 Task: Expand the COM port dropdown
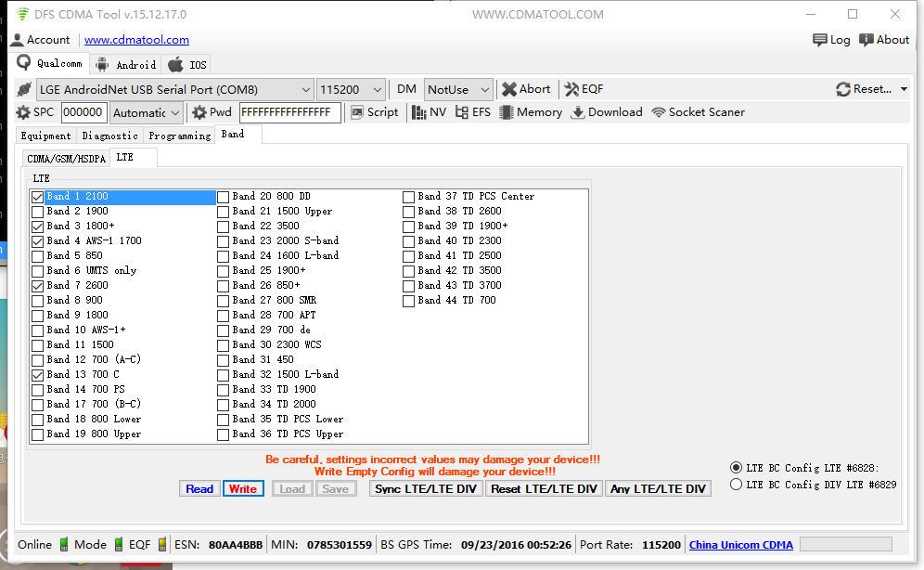click(x=306, y=90)
